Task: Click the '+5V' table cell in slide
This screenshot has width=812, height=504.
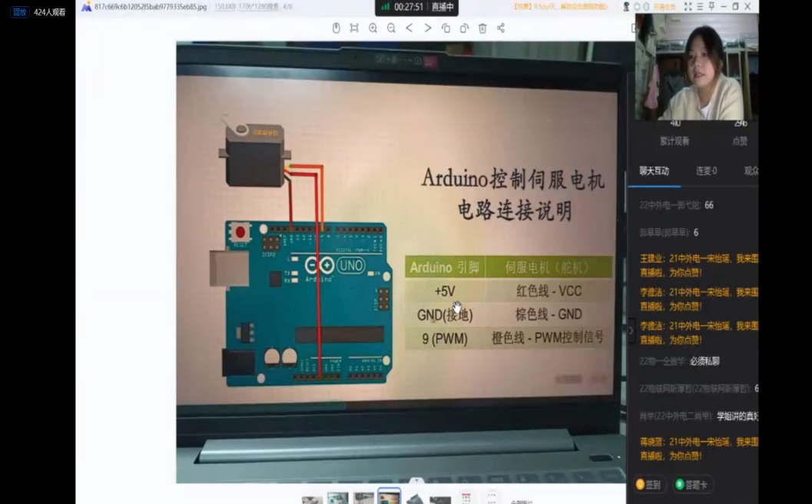Action: (x=445, y=291)
